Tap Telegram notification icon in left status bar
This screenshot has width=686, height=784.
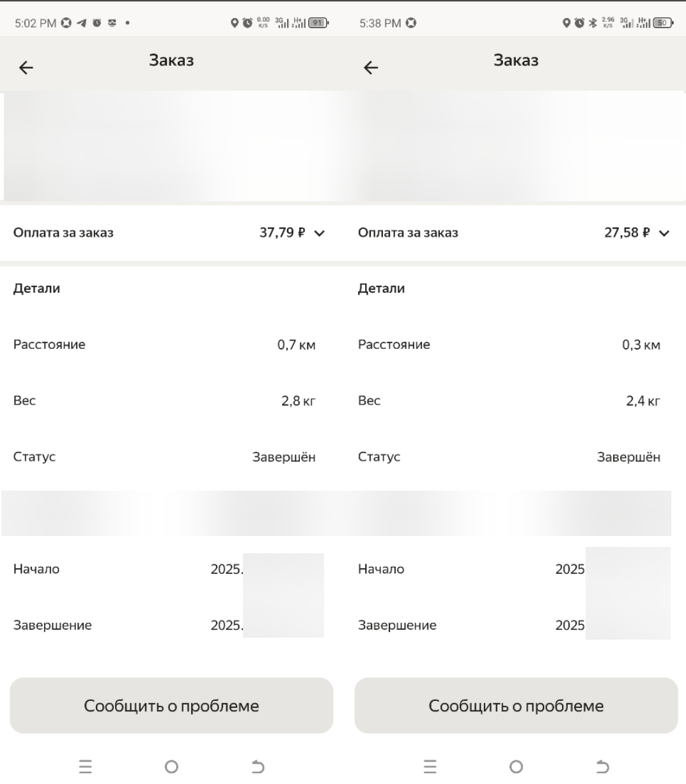(x=82, y=24)
